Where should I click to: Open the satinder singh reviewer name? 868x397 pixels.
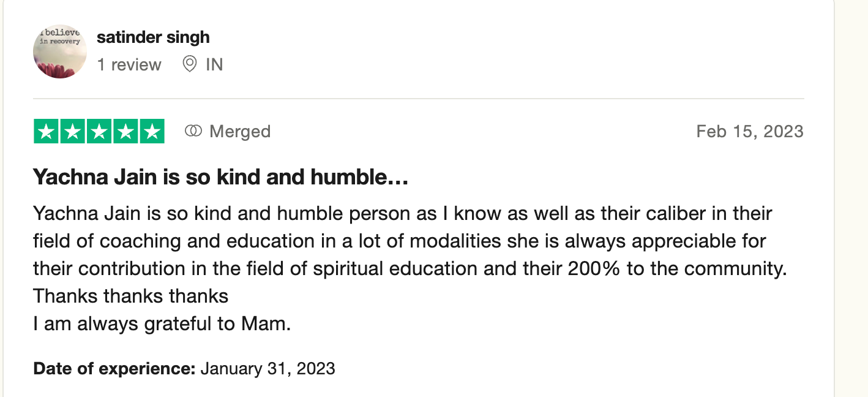pos(153,37)
